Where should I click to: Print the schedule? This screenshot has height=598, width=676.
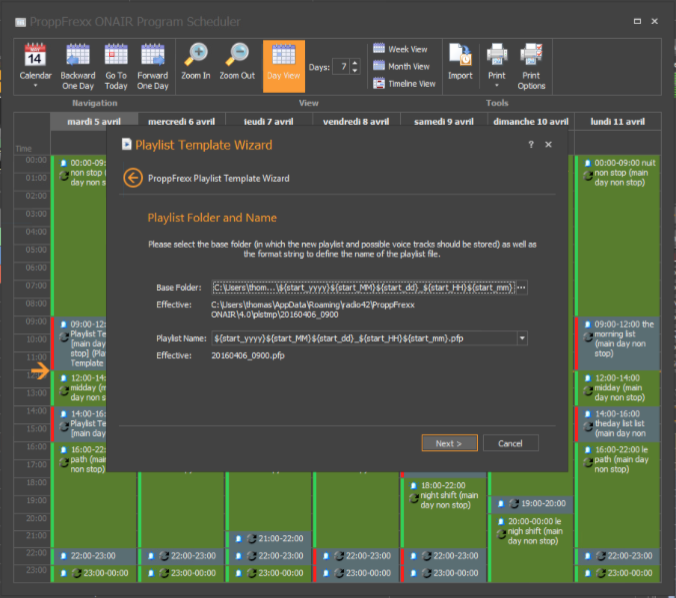496,62
